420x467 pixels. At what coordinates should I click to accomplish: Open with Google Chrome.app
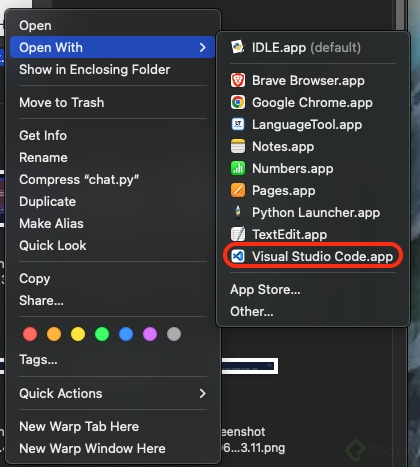pos(313,102)
